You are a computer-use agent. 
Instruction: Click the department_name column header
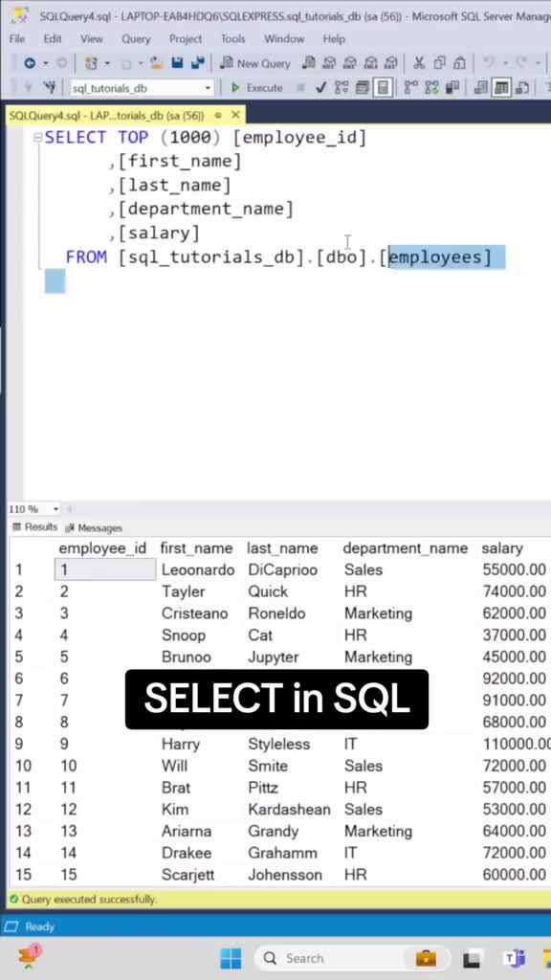click(406, 548)
